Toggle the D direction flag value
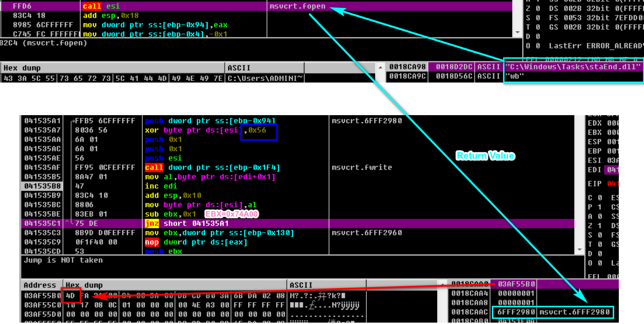Viewport: 644px width, 324px height. [x=600, y=254]
